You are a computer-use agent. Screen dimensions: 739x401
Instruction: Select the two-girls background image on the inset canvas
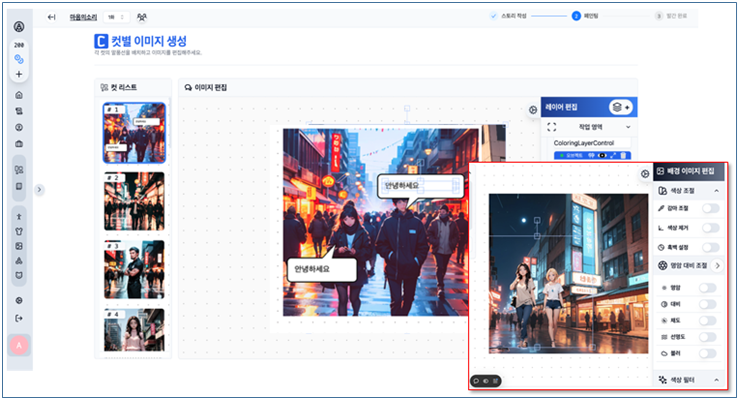tap(568, 273)
